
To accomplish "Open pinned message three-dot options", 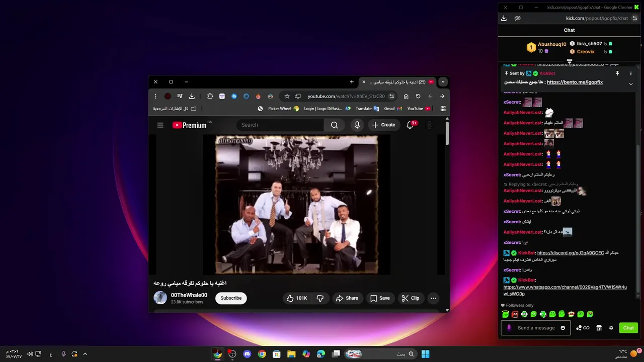I will 631,73.
